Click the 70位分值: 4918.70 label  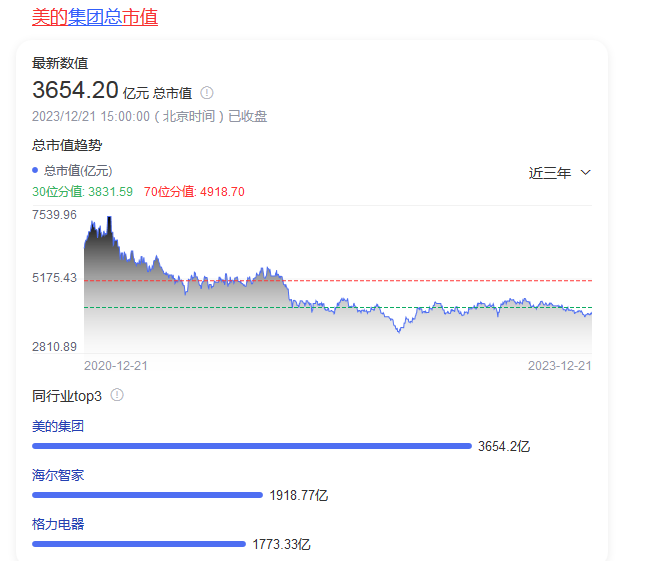tap(194, 192)
